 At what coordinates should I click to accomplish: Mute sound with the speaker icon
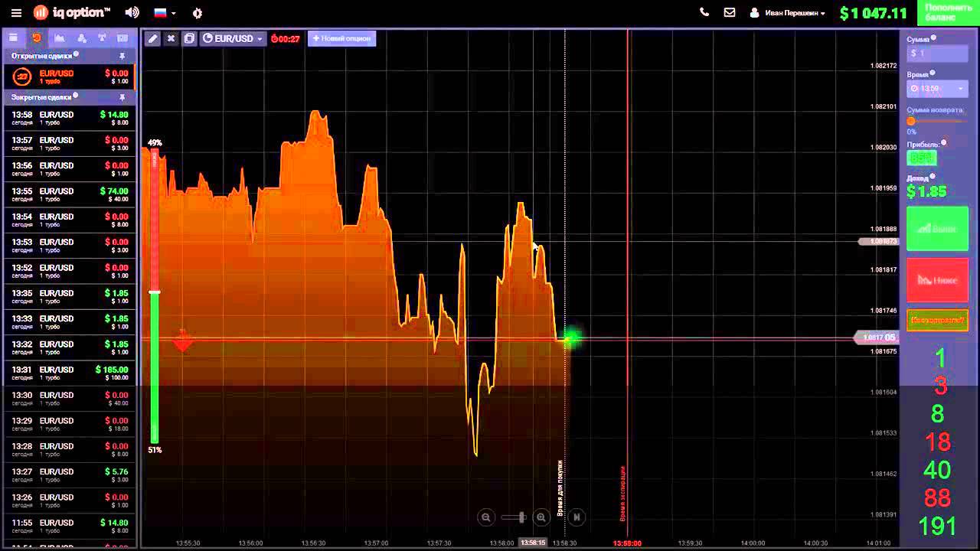click(132, 13)
